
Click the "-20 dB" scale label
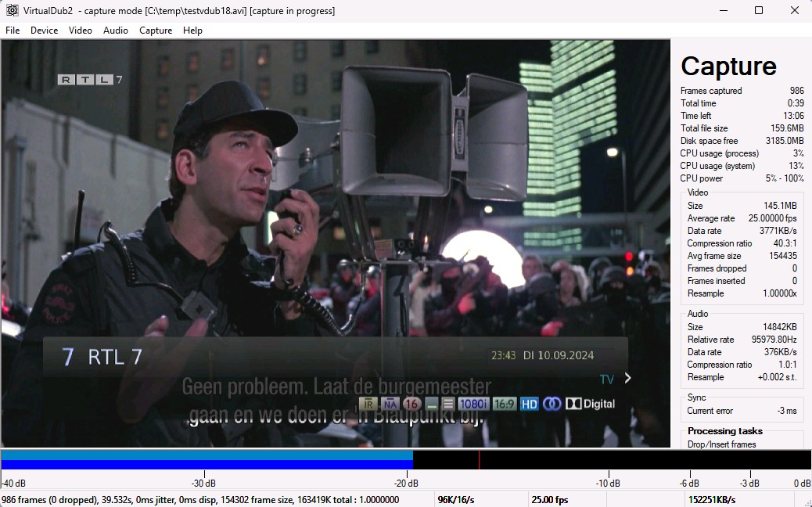(x=406, y=484)
